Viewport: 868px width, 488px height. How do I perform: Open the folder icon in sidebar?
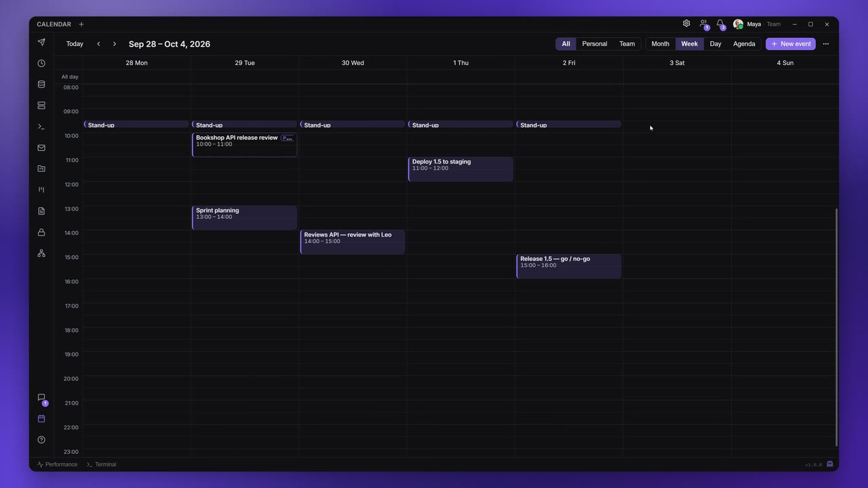point(41,169)
